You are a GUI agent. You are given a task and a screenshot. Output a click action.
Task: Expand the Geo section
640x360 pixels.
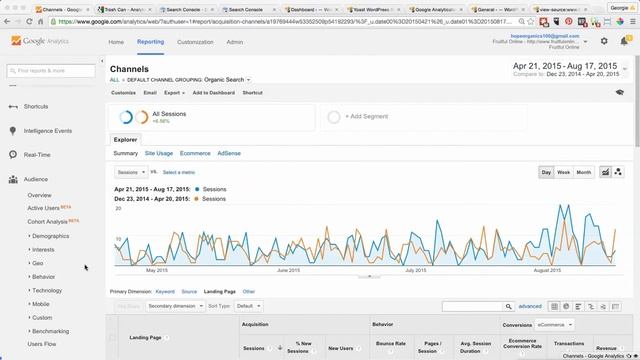click(x=38, y=263)
